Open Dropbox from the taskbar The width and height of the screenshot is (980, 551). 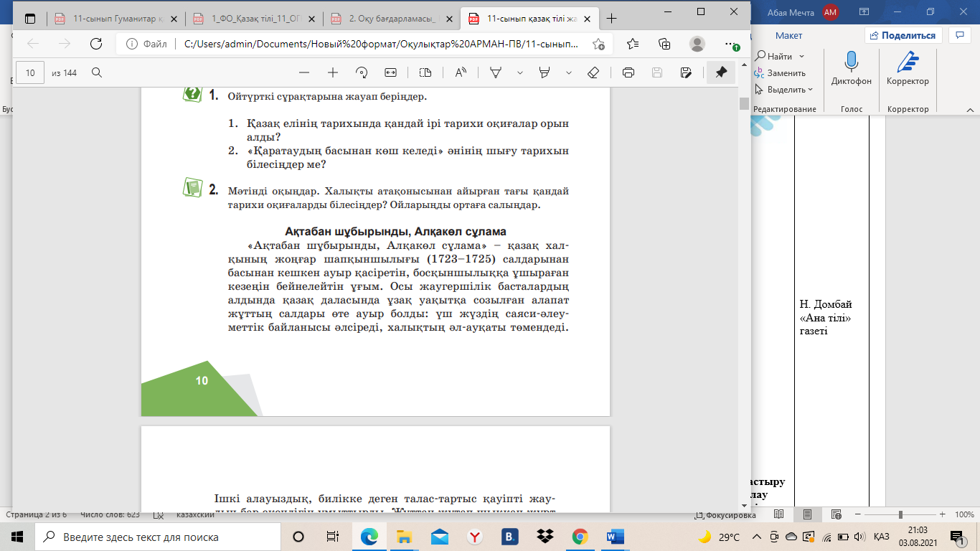tap(545, 537)
